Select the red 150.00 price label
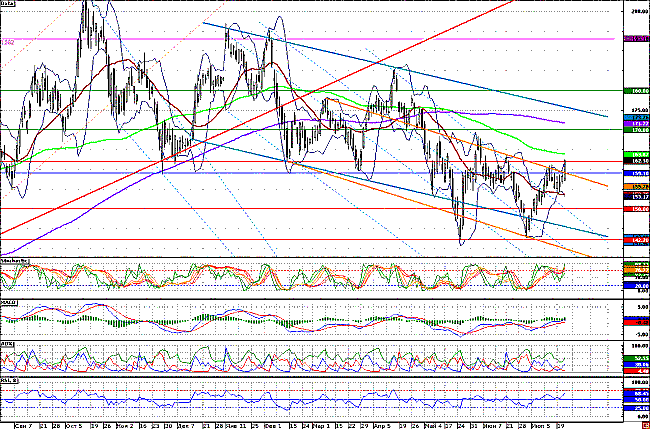The image size is (650, 429). (636, 209)
